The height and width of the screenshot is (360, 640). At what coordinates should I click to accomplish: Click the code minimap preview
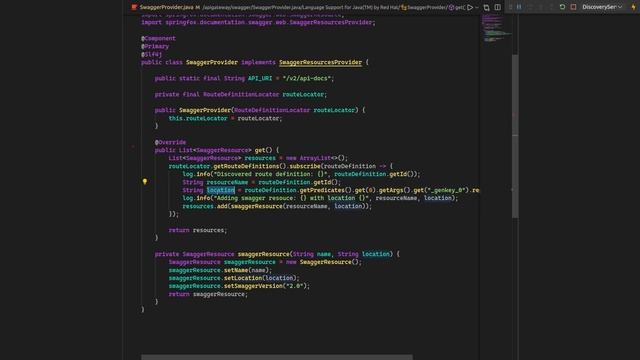click(x=496, y=29)
